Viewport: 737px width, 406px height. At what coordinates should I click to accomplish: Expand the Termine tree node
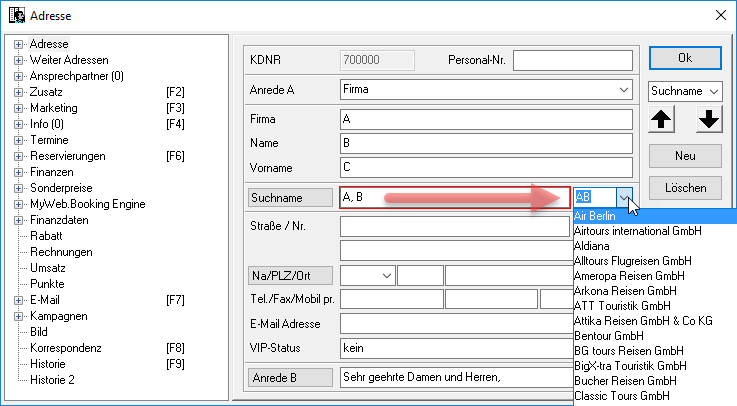[18, 140]
